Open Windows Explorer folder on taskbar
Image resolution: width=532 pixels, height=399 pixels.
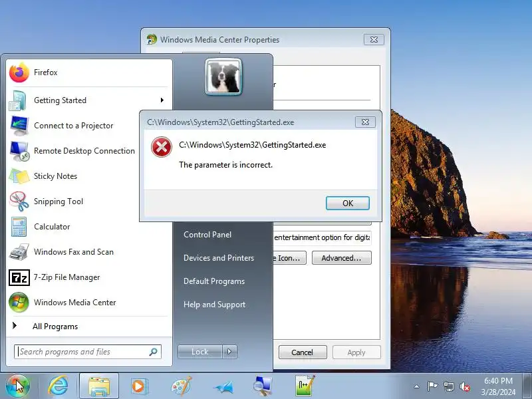pos(99,386)
